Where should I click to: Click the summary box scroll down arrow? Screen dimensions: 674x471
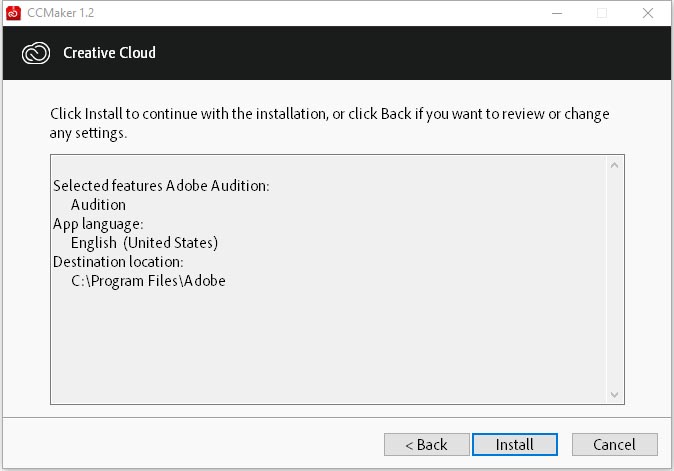[614, 395]
